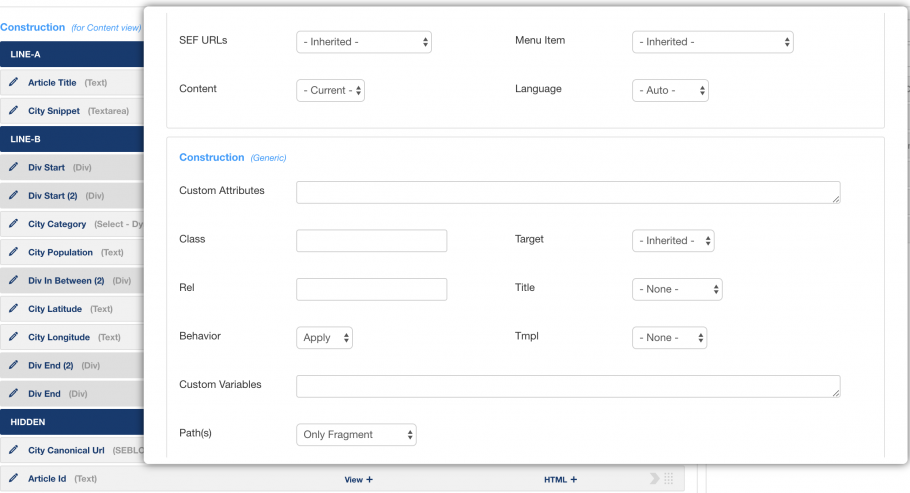Click the HTML plus button
This screenshot has height=493, width=910.
pos(561,480)
